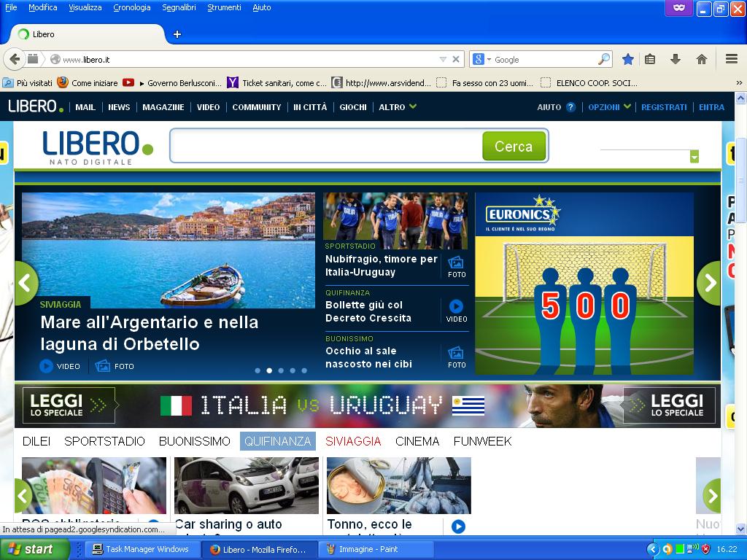The width and height of the screenshot is (747, 560).
Task: Expand the ALTRO dropdown in Libero navigation
Action: tap(398, 107)
